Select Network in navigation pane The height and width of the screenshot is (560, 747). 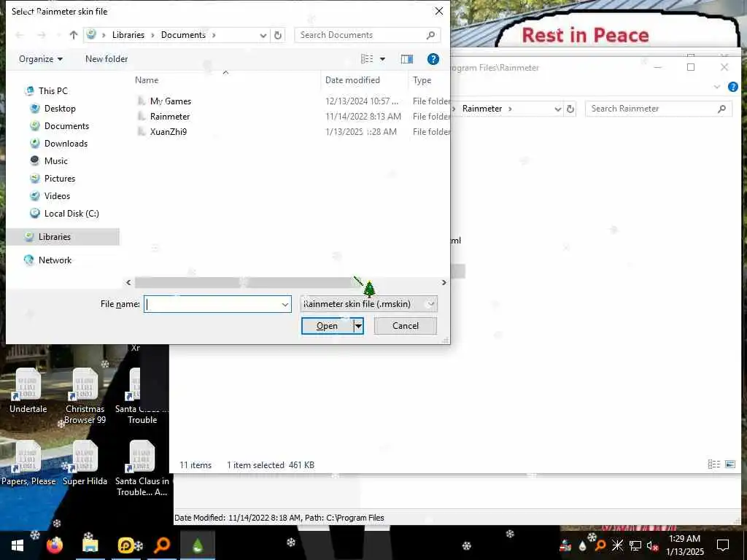(55, 260)
